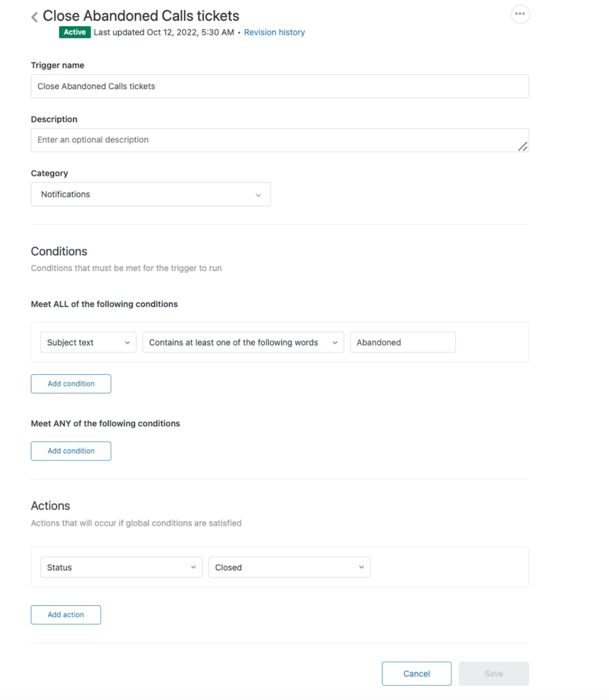Open the Subject text condition dropdown
Viewport: 609px width, 700px height.
pos(88,342)
